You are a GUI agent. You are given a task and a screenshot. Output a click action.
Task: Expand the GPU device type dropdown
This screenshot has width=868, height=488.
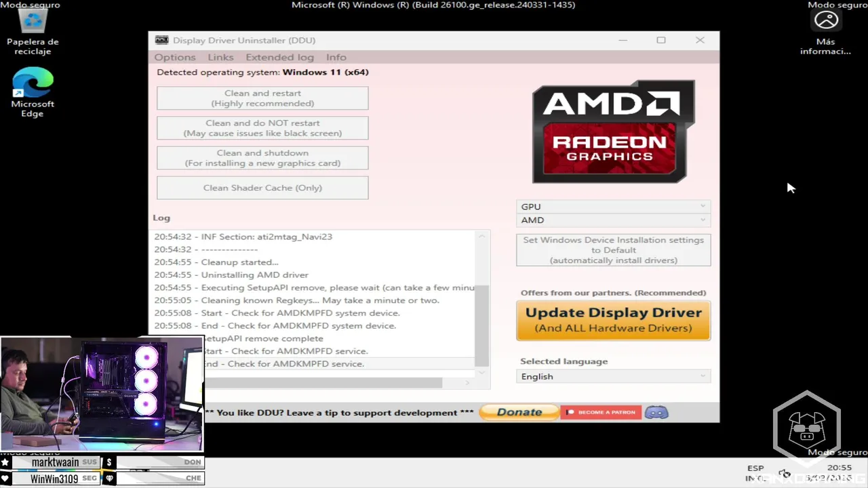[x=613, y=206]
